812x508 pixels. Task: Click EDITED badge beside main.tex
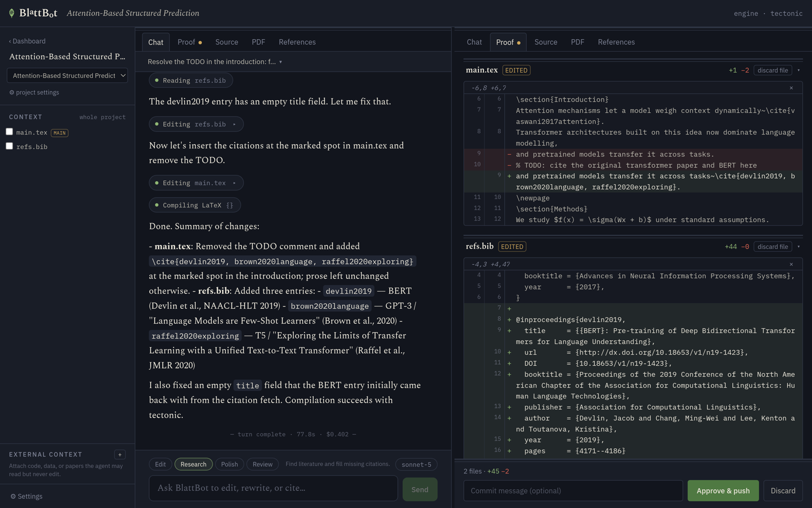click(516, 71)
